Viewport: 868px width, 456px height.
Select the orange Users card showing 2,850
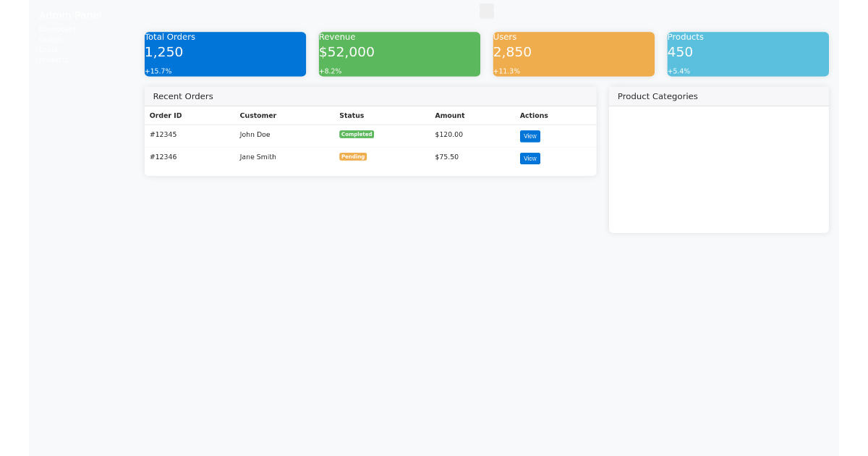coord(574,54)
